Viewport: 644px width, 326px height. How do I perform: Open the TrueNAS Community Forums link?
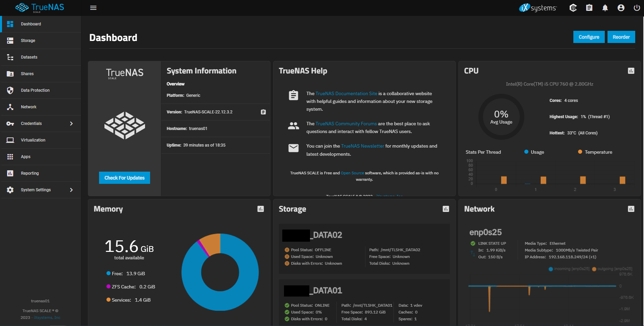tap(346, 124)
